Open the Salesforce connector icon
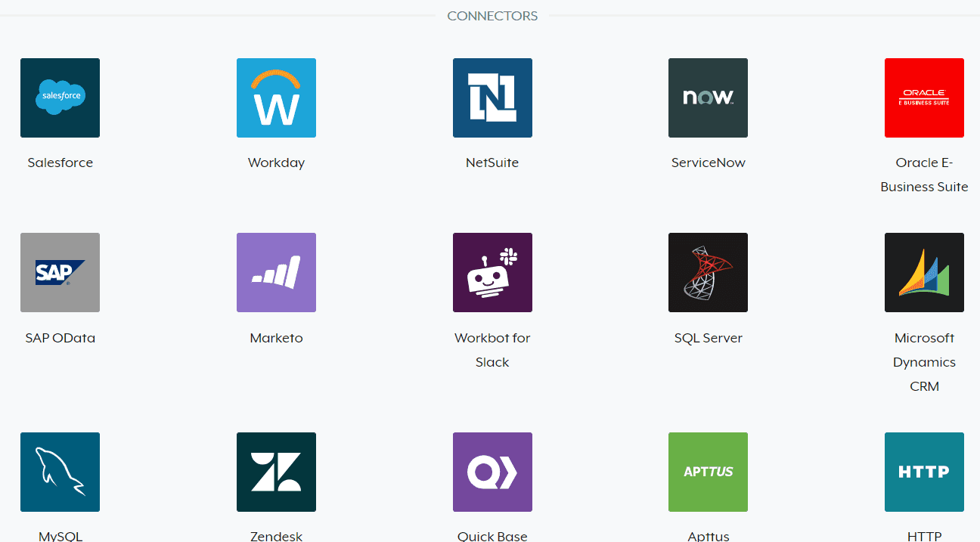Image resolution: width=980 pixels, height=542 pixels. pos(60,98)
